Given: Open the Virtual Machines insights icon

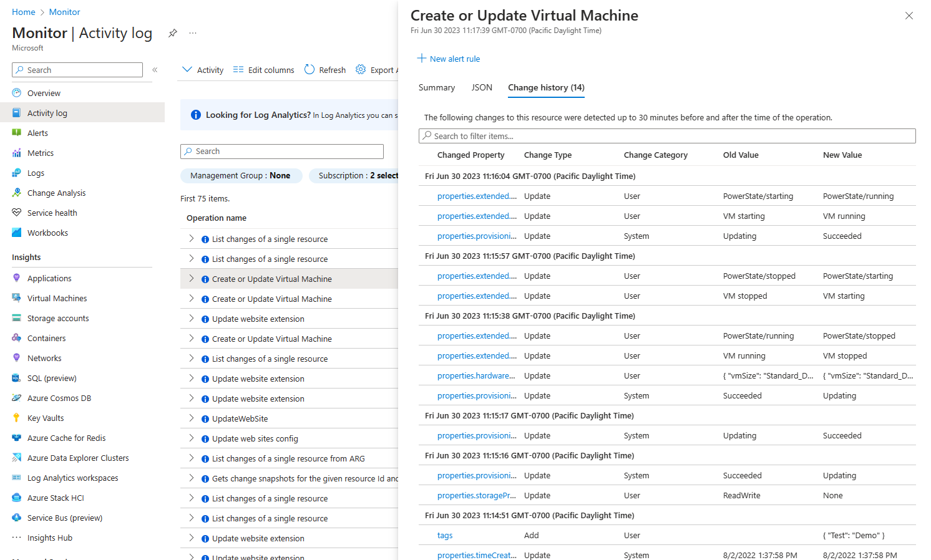Looking at the screenshot, I should click(17, 298).
